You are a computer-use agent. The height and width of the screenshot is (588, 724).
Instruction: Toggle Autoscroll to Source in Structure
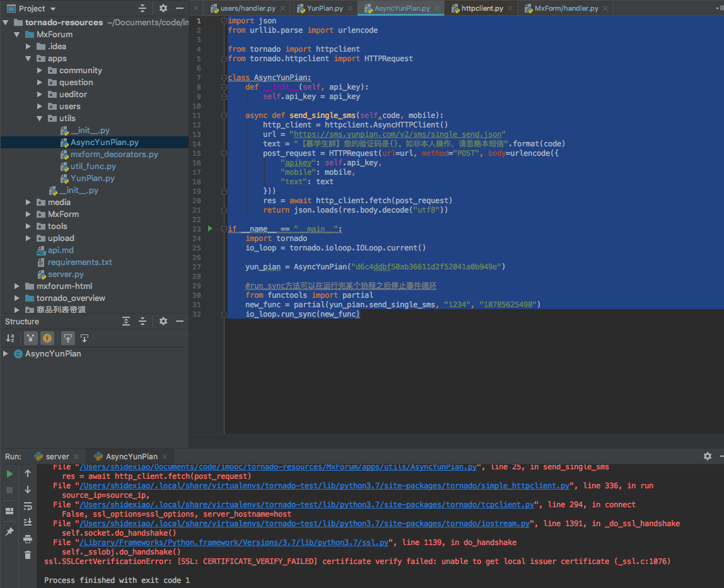tap(68, 339)
